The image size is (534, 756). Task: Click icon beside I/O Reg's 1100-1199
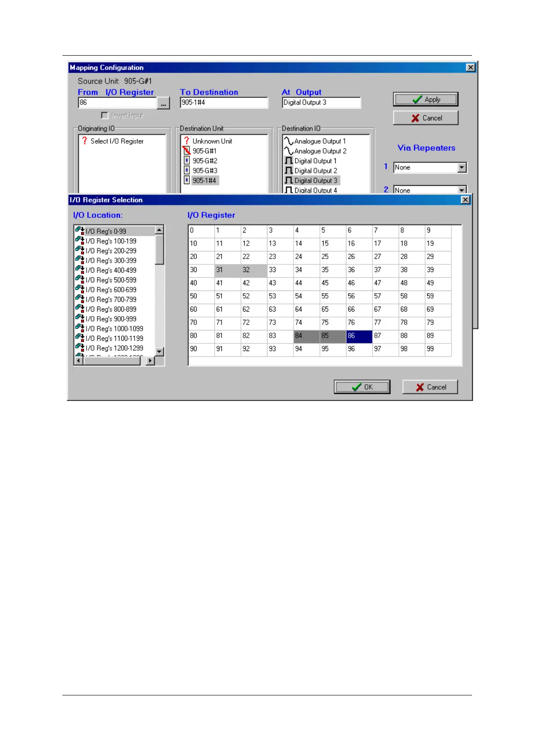[x=80, y=338]
